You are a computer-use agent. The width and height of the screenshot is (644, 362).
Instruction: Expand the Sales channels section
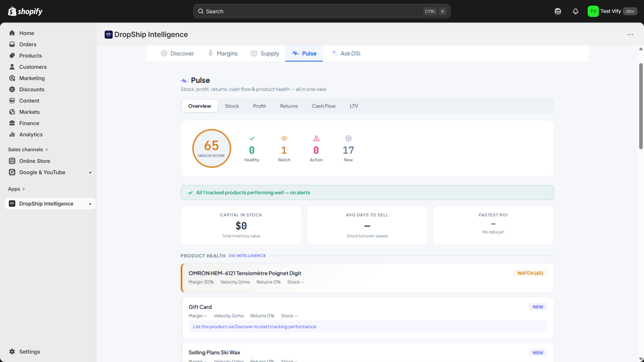pyautogui.click(x=28, y=150)
